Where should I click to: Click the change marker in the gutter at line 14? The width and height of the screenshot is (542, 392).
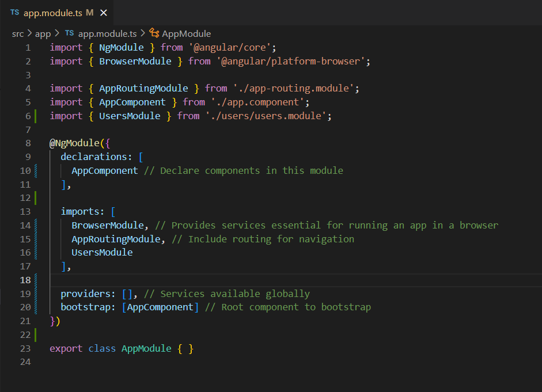[36, 225]
